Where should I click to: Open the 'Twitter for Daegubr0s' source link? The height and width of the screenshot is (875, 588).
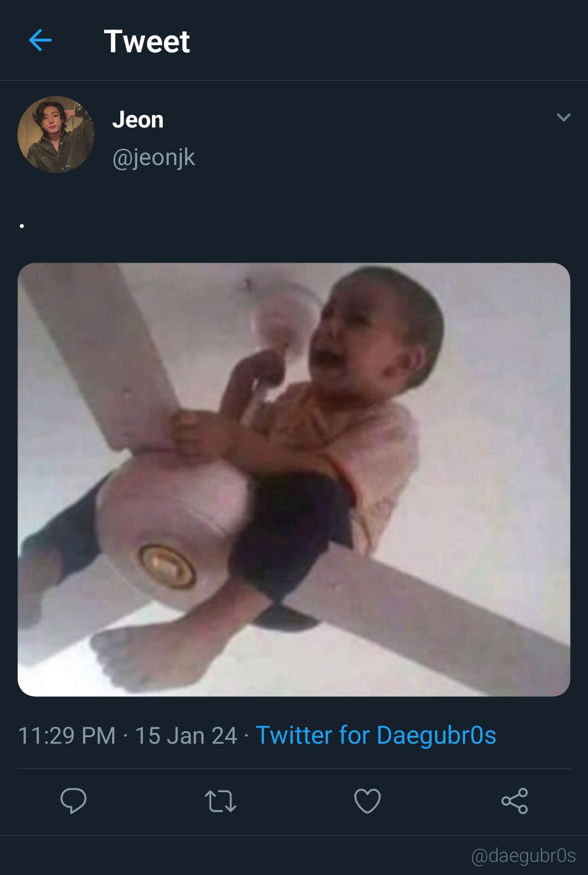click(376, 735)
